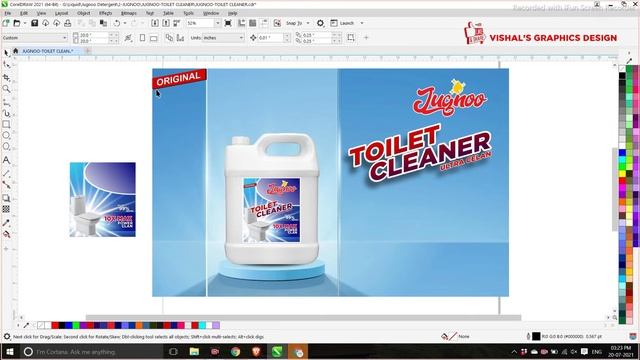Toggle treat as filled option
The width and height of the screenshot is (640, 360).
351,38
